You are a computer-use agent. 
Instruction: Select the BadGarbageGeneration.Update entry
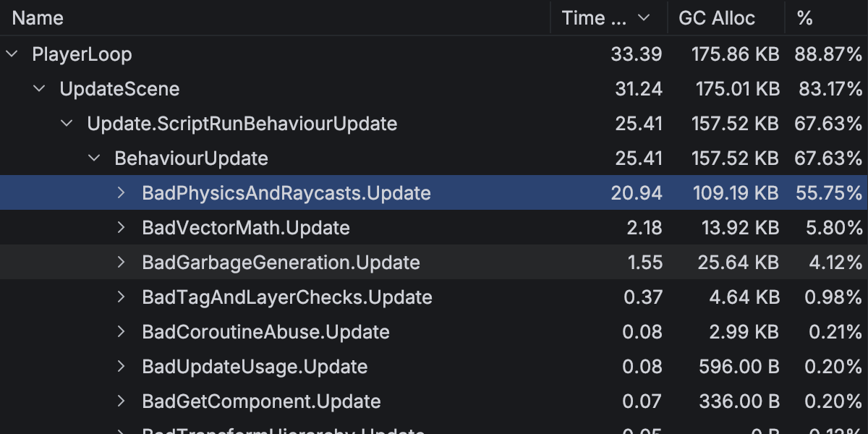(x=281, y=263)
